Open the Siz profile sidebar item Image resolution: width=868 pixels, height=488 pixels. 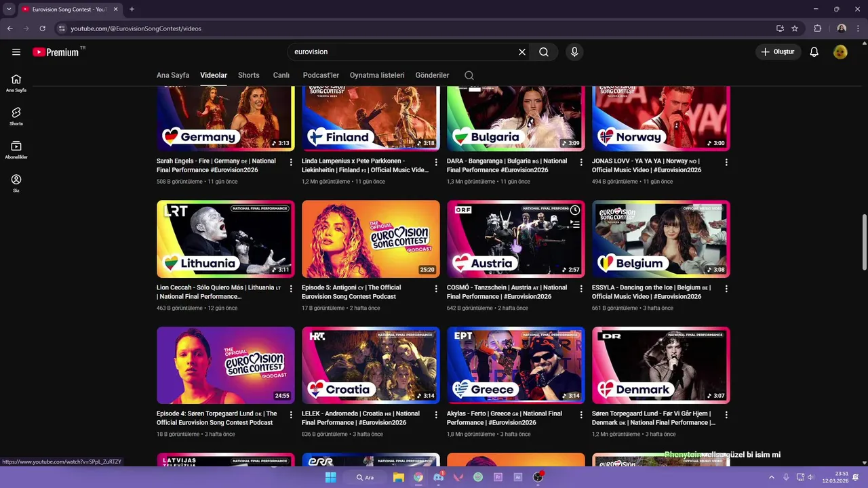click(16, 184)
